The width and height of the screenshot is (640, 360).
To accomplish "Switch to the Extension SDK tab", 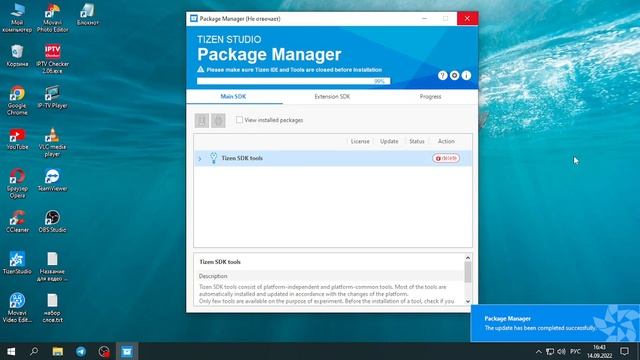I will click(x=332, y=97).
